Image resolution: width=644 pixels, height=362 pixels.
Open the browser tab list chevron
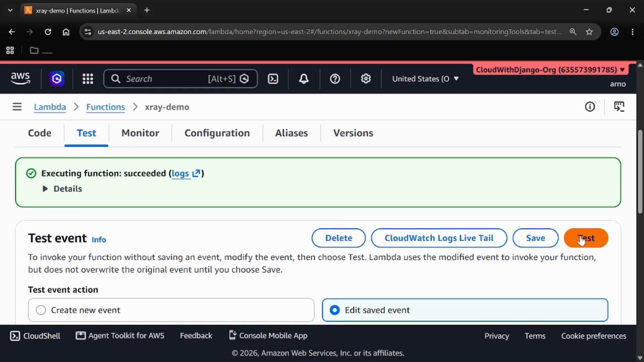pos(10,10)
